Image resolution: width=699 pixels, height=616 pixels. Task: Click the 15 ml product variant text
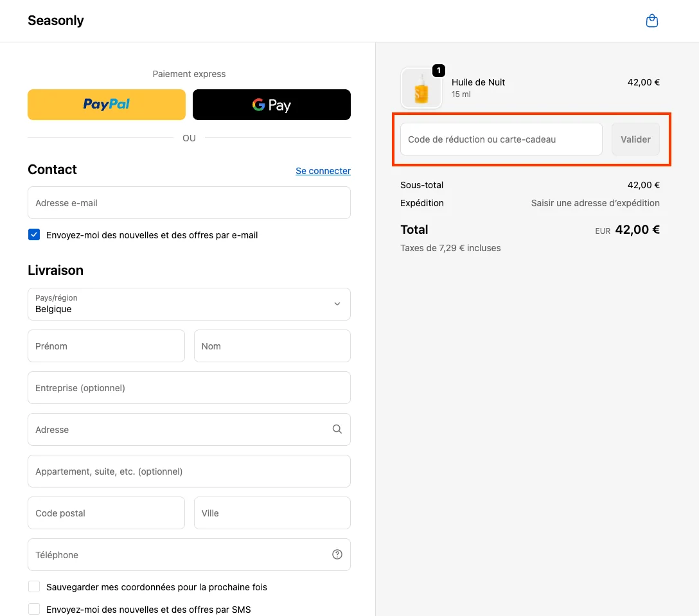pyautogui.click(x=461, y=94)
